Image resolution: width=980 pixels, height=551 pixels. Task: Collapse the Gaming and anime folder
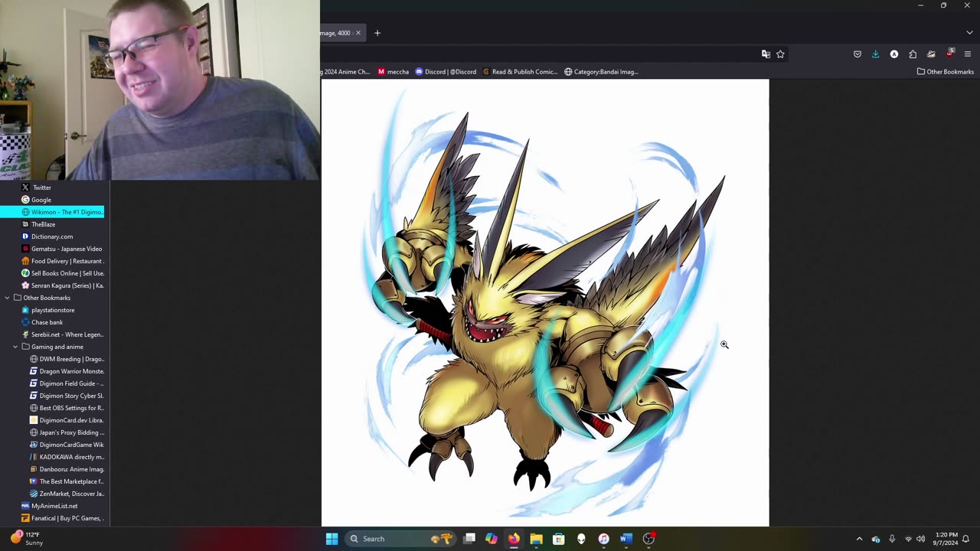(x=15, y=347)
